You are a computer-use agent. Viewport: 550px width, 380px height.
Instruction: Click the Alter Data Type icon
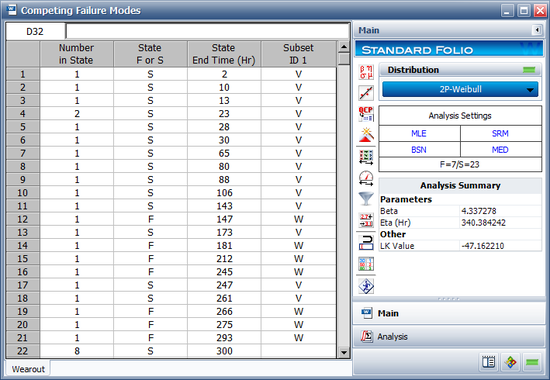pos(366,157)
